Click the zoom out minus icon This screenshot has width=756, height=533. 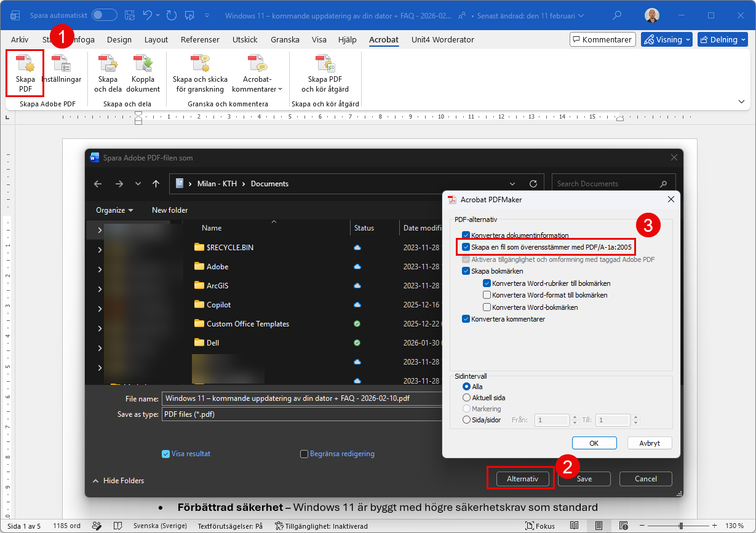(643, 526)
